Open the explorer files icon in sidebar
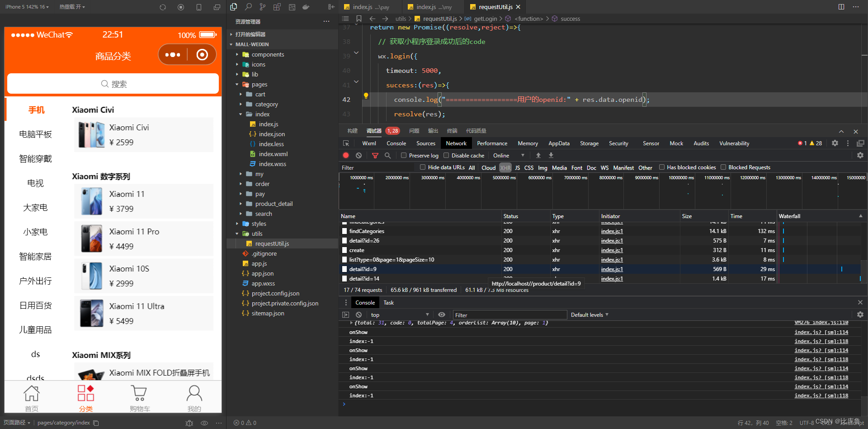This screenshot has width=868, height=429. [234, 7]
